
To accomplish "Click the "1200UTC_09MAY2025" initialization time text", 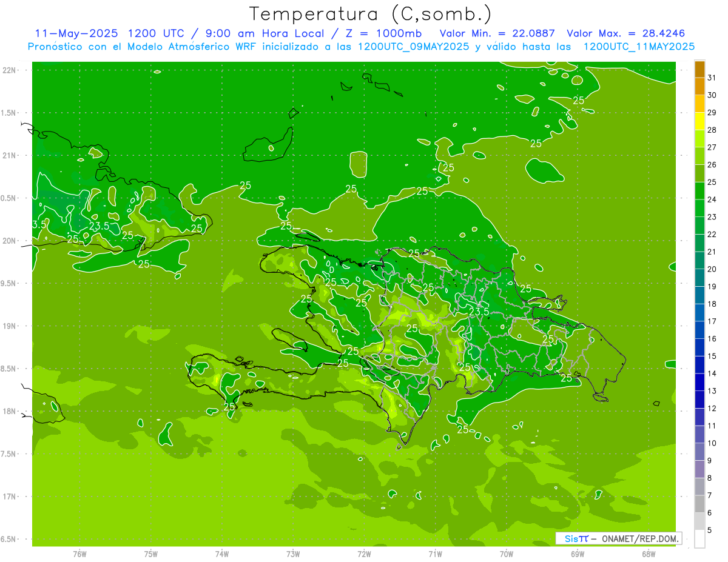I will (414, 47).
